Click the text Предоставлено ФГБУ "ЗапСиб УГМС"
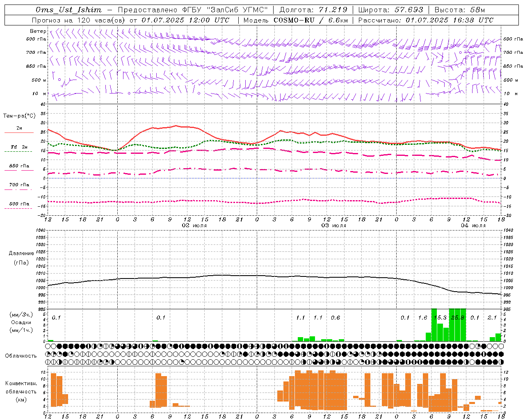 tap(192, 10)
